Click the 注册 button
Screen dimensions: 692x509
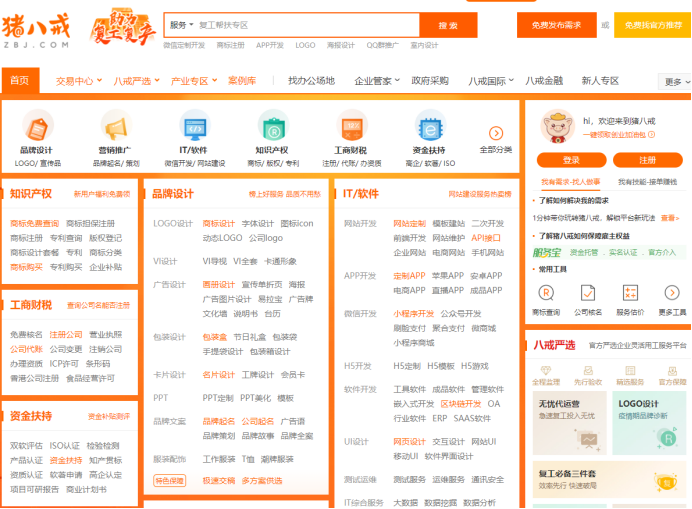[648, 160]
